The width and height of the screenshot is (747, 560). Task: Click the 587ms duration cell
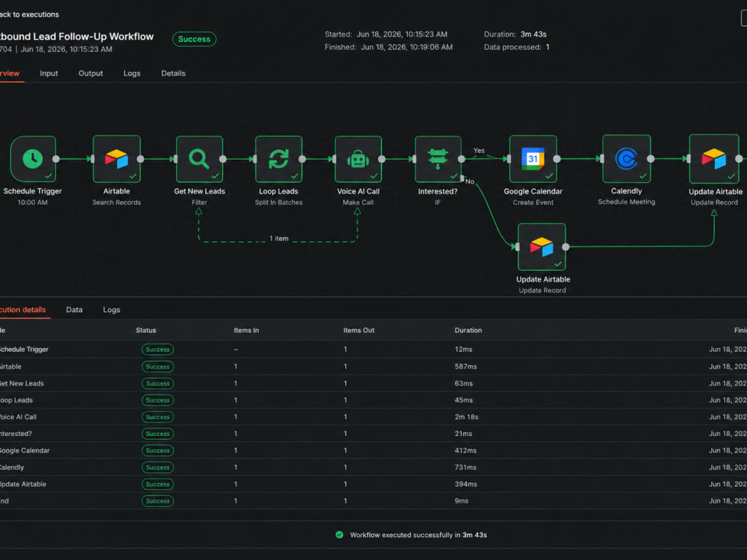point(465,366)
